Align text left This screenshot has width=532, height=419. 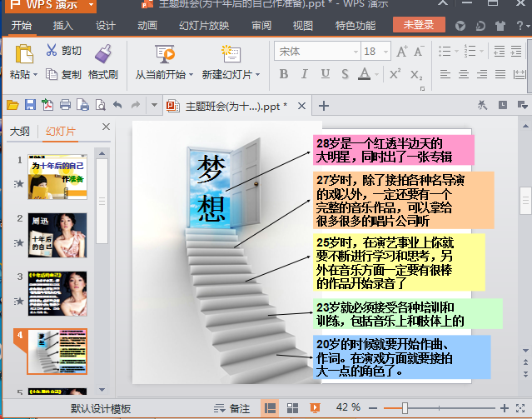pos(445,74)
